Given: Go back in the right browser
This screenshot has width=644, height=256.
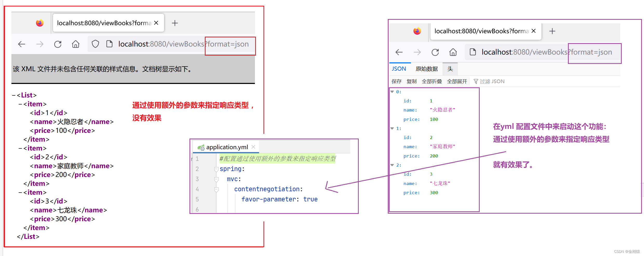Looking at the screenshot, I should pyautogui.click(x=399, y=52).
